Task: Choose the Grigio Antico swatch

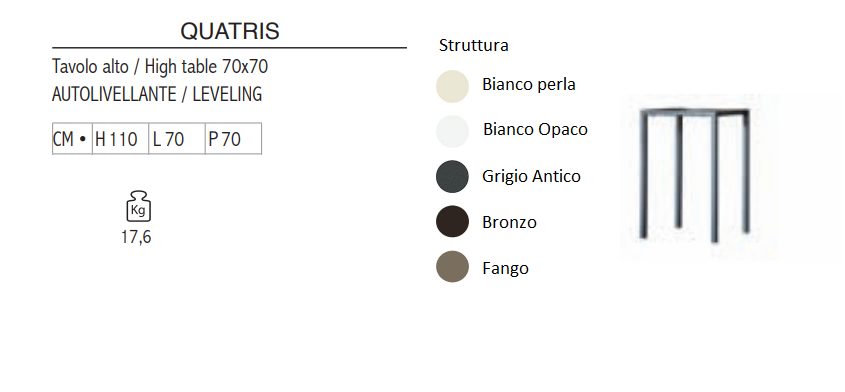Action: (452, 176)
